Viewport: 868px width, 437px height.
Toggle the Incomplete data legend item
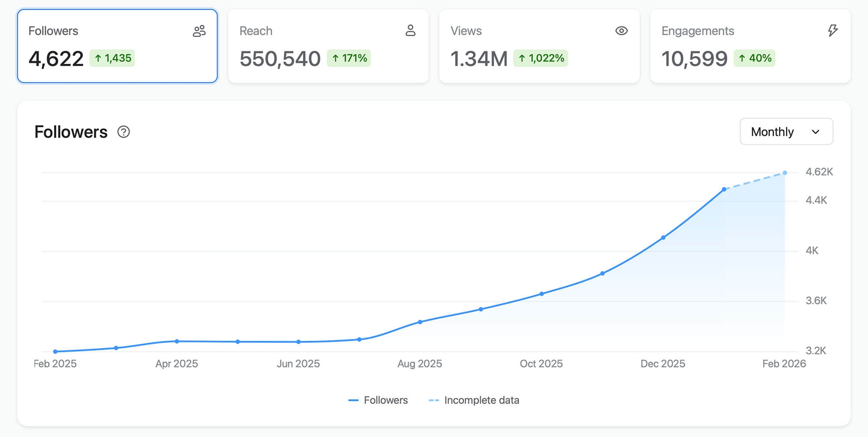474,400
